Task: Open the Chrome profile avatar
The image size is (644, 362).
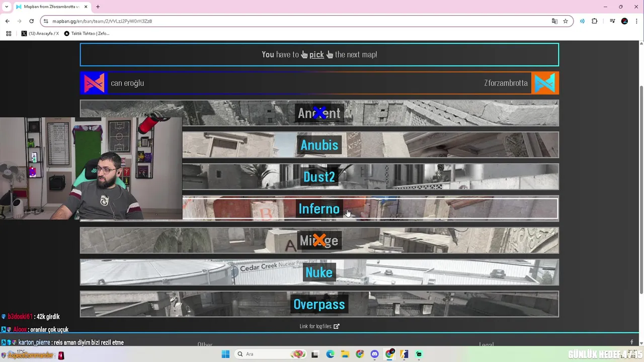Action: (x=624, y=21)
